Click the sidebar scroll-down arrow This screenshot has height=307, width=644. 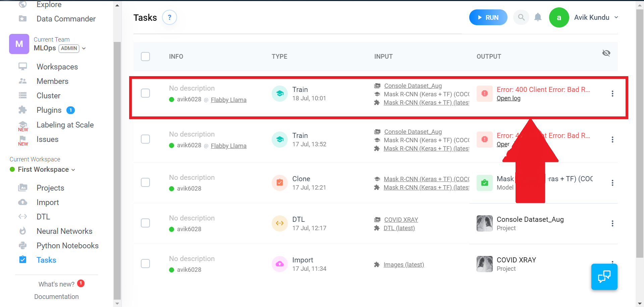coord(117,304)
